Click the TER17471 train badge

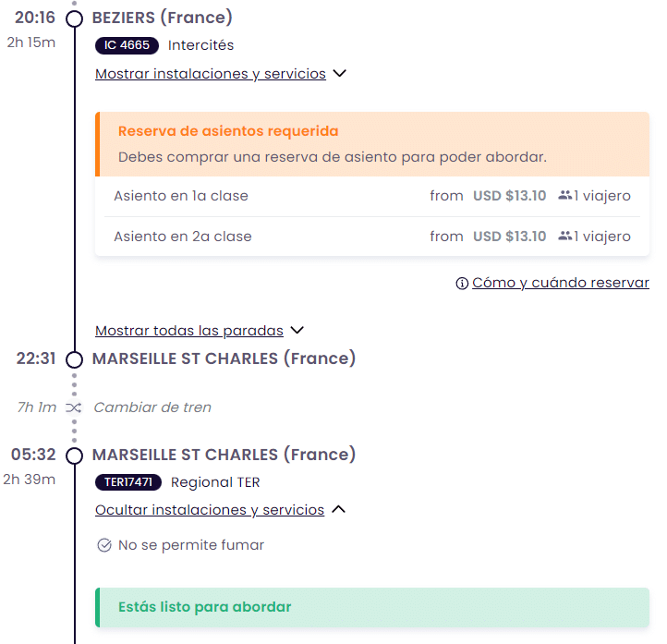[128, 482]
